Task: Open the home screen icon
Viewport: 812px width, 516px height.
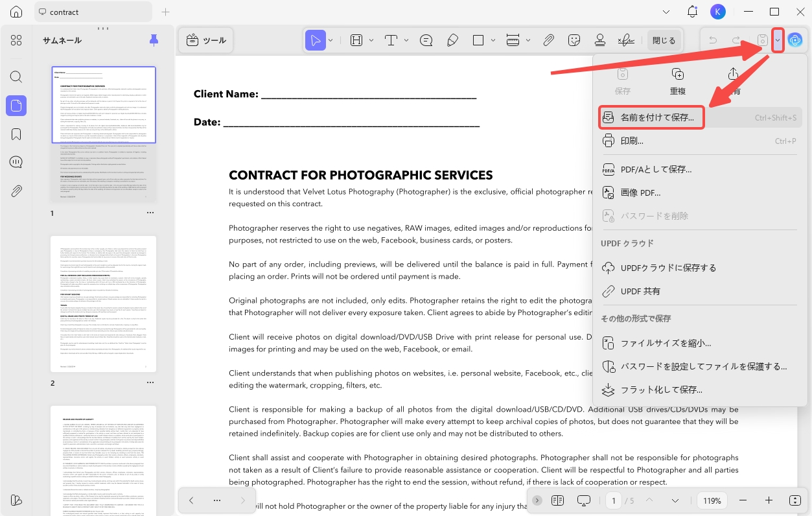Action: (x=16, y=12)
